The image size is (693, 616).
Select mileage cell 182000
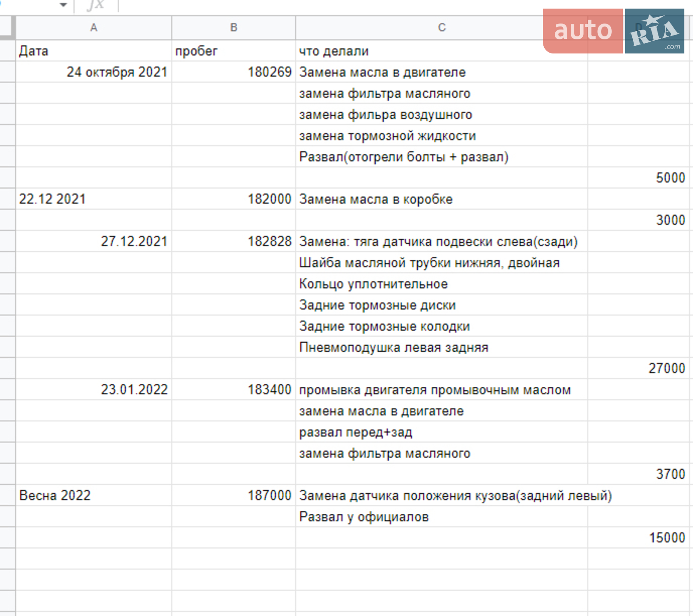(233, 199)
